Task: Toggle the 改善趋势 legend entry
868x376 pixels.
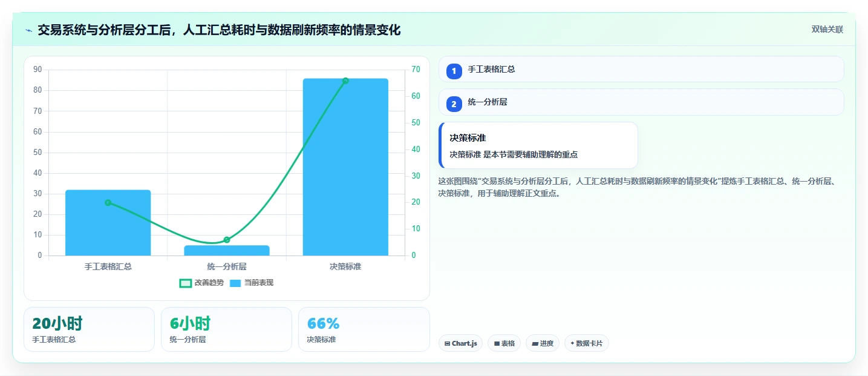Action: (x=201, y=283)
